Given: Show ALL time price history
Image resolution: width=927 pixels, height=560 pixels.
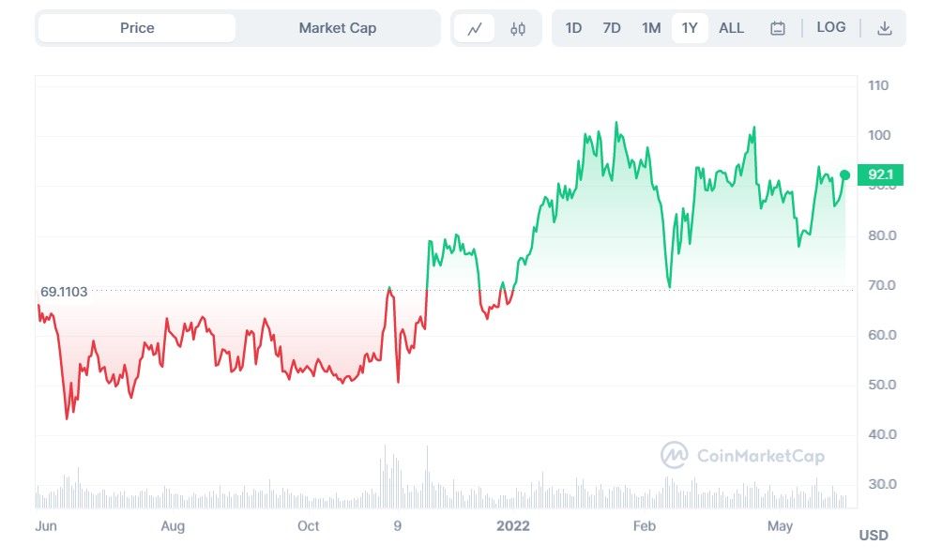Looking at the screenshot, I should (x=732, y=28).
